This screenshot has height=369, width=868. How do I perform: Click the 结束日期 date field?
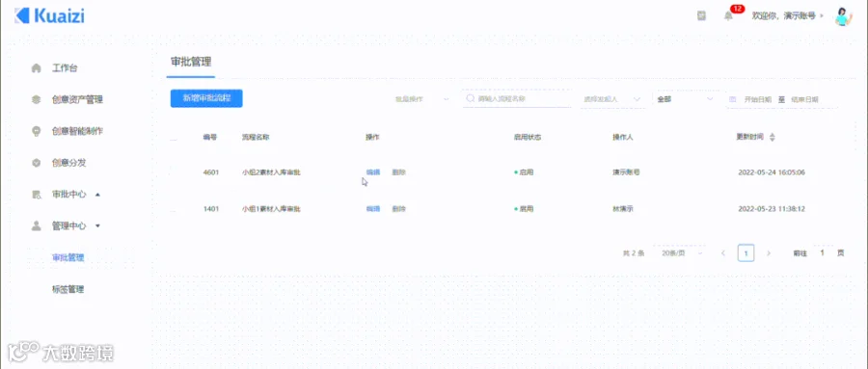tap(804, 99)
